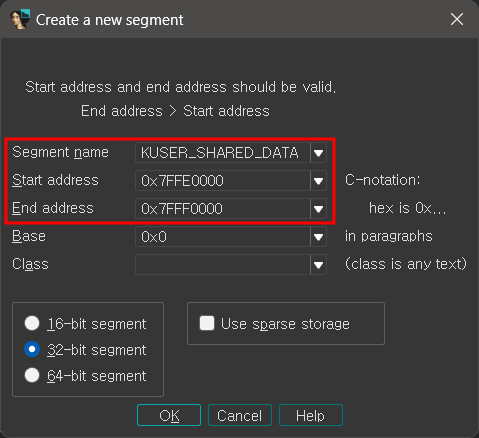Screen dimensions: 479x438
Task: Click the 'C-notation:' hint text
Action: click(383, 180)
